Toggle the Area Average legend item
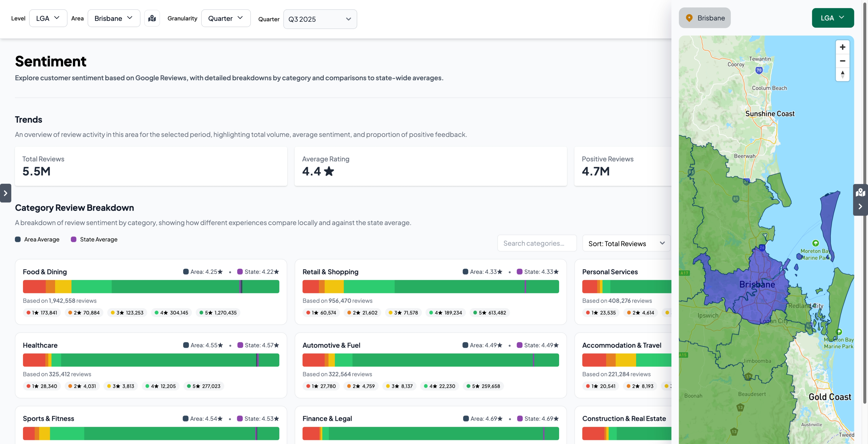Screen dimensions: 868x444 pyautogui.click(x=37, y=239)
